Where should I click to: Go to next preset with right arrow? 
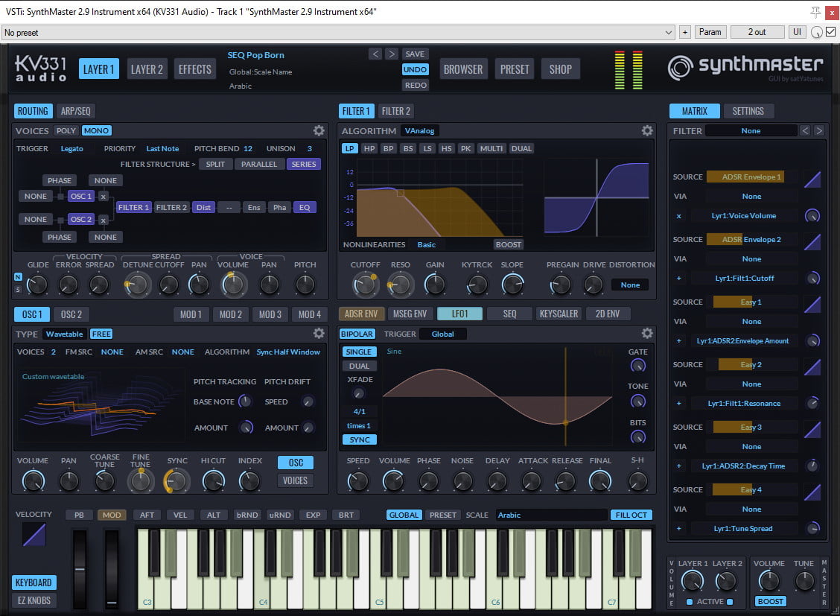coord(392,54)
